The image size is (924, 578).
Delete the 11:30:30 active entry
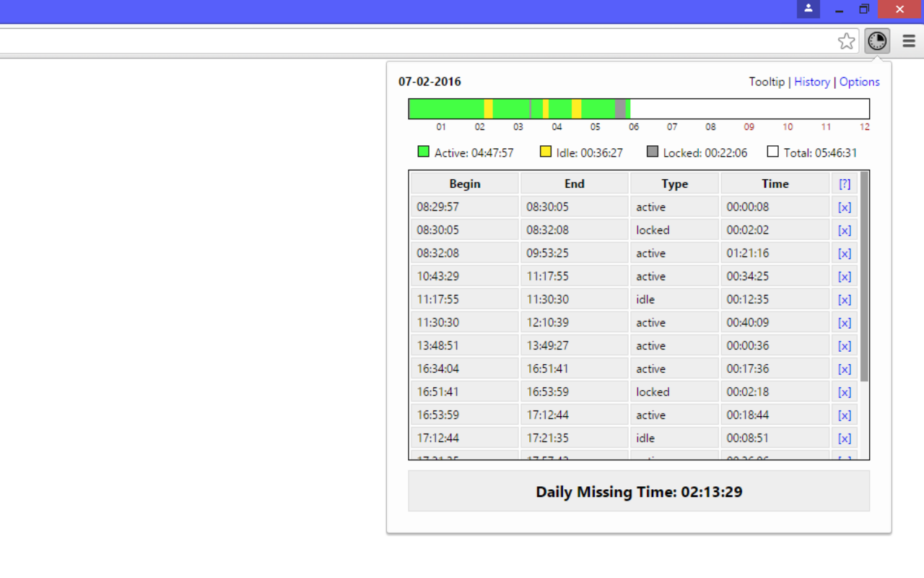pyautogui.click(x=845, y=322)
